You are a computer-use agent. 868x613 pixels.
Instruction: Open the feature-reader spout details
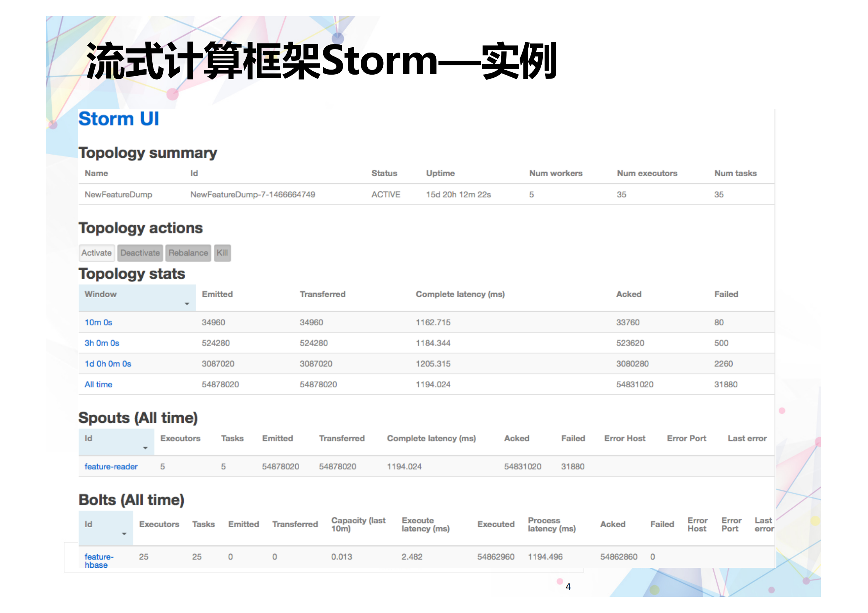click(111, 467)
